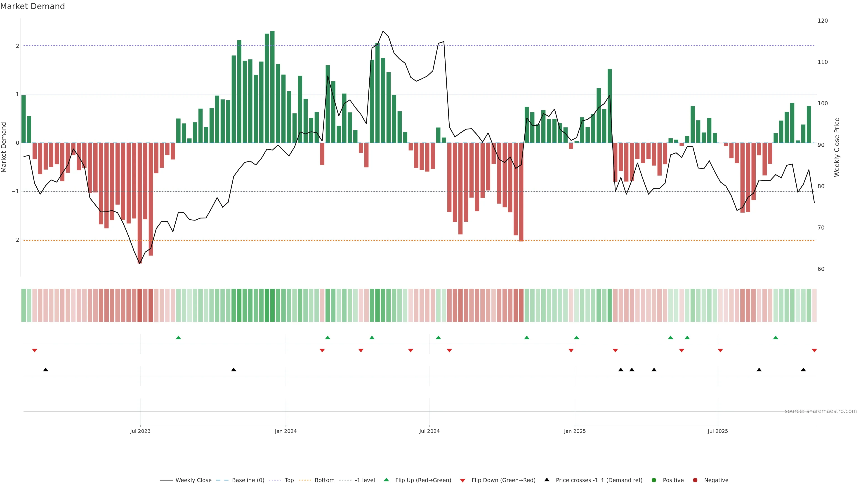
Task: Click the black Price crosses legend triangle
Action: 547,480
